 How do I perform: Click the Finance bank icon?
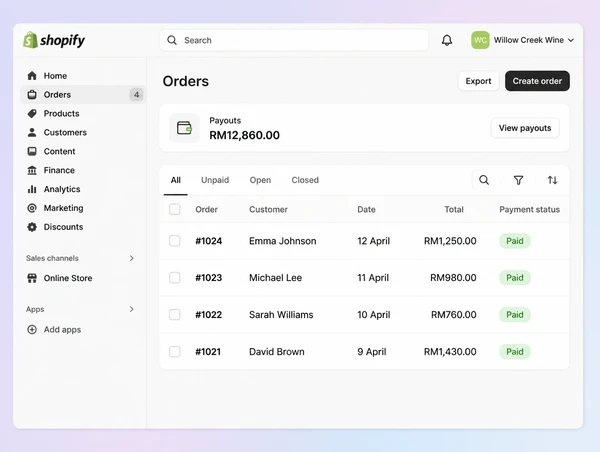click(32, 170)
